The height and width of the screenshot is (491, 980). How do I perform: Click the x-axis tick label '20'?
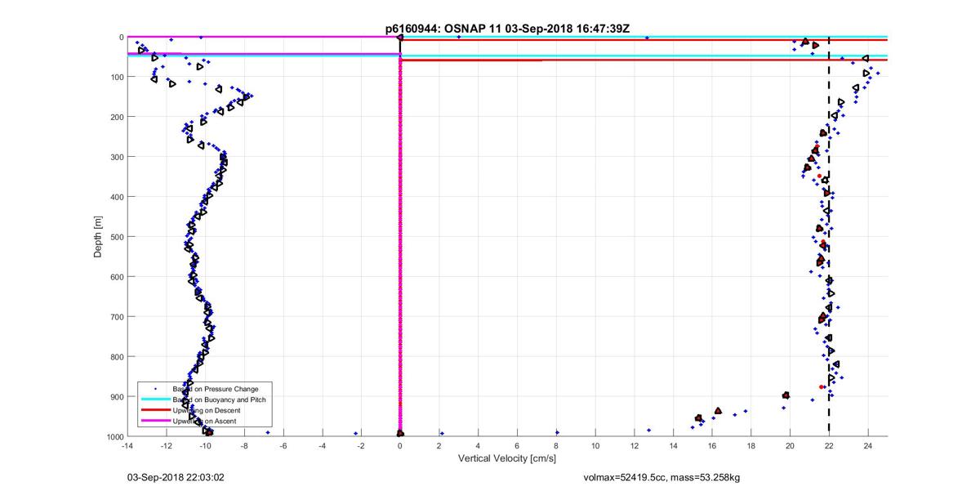point(791,445)
